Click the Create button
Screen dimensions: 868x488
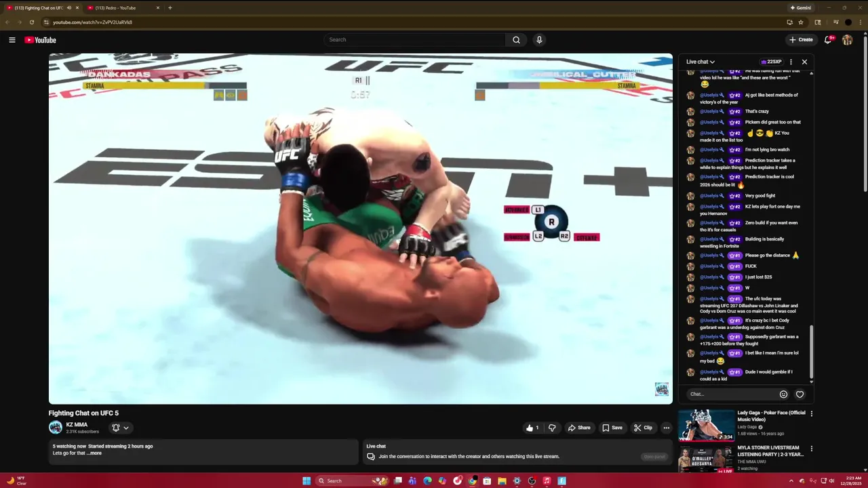[x=800, y=40]
